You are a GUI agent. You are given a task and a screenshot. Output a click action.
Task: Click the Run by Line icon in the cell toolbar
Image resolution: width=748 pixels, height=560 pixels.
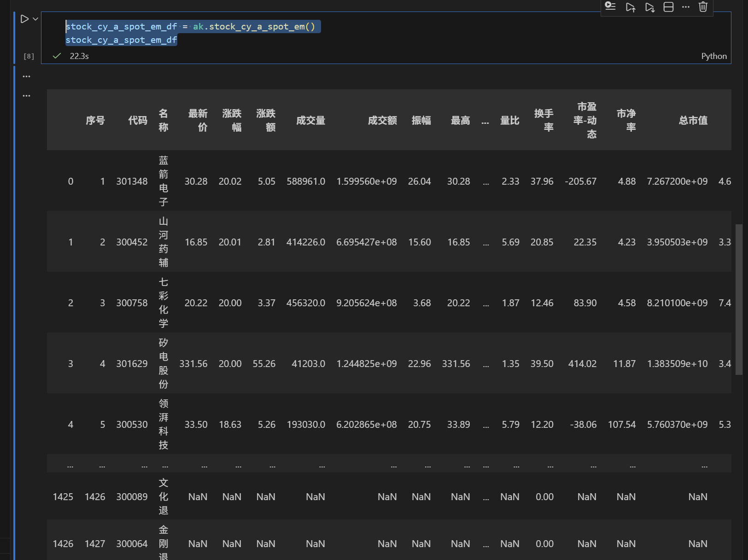coord(610,6)
